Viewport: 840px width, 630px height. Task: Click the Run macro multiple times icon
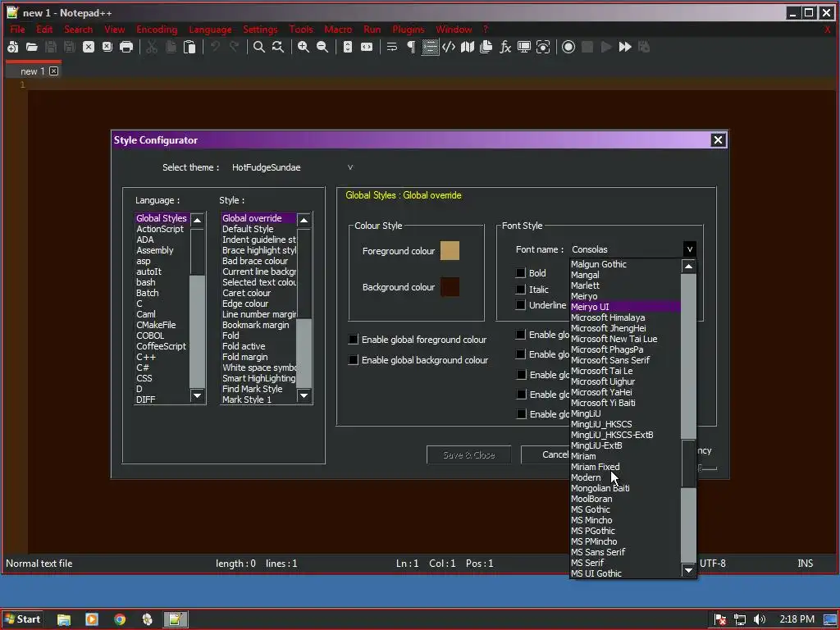[624, 47]
